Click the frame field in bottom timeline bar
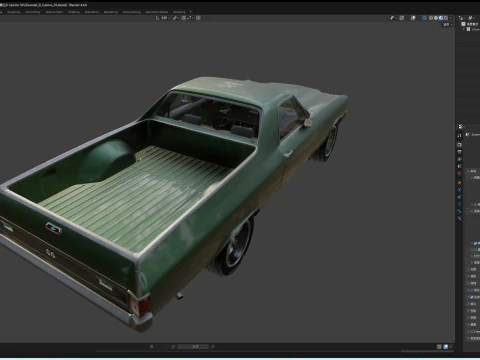480x360 pixels. tap(193, 347)
